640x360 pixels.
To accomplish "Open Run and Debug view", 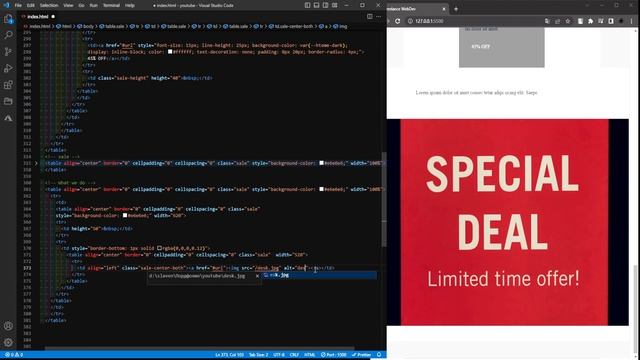I will tap(8, 68).
